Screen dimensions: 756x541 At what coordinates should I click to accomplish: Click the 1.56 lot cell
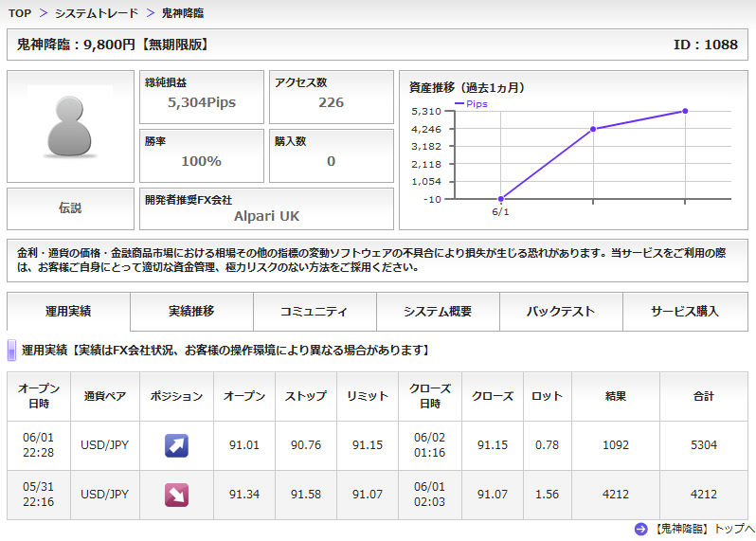tap(548, 495)
